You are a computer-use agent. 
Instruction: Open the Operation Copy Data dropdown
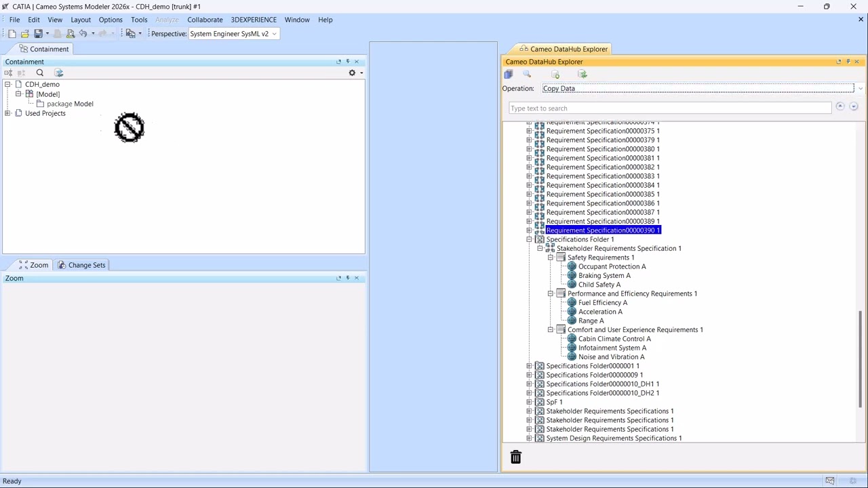point(861,88)
